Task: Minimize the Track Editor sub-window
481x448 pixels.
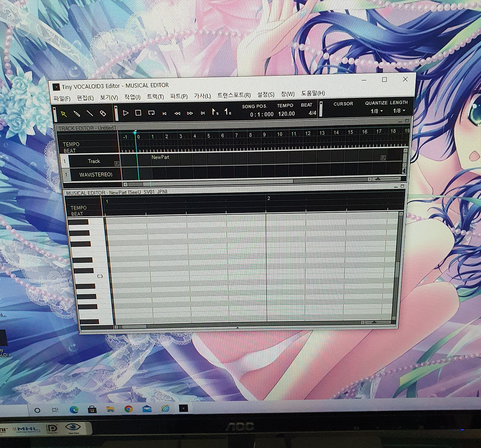Action: click(400, 121)
